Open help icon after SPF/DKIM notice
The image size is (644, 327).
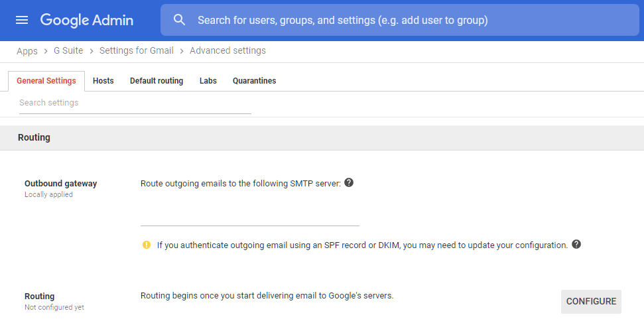576,245
